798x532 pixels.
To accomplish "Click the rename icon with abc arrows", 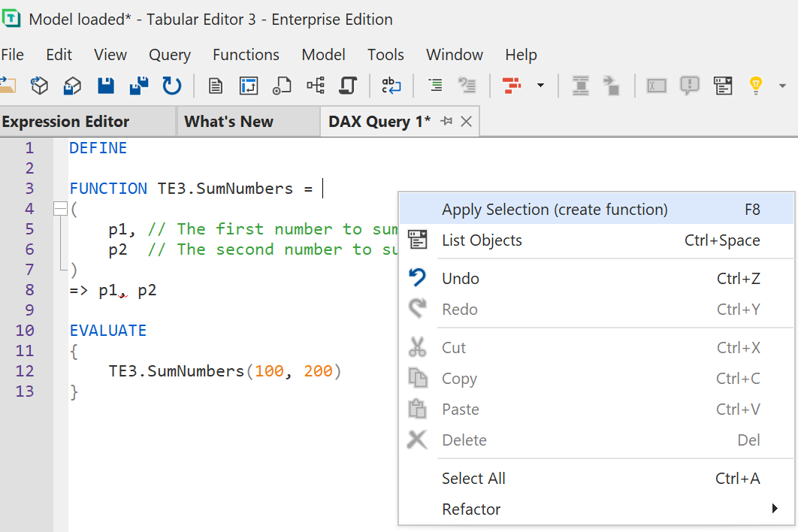I will point(391,86).
